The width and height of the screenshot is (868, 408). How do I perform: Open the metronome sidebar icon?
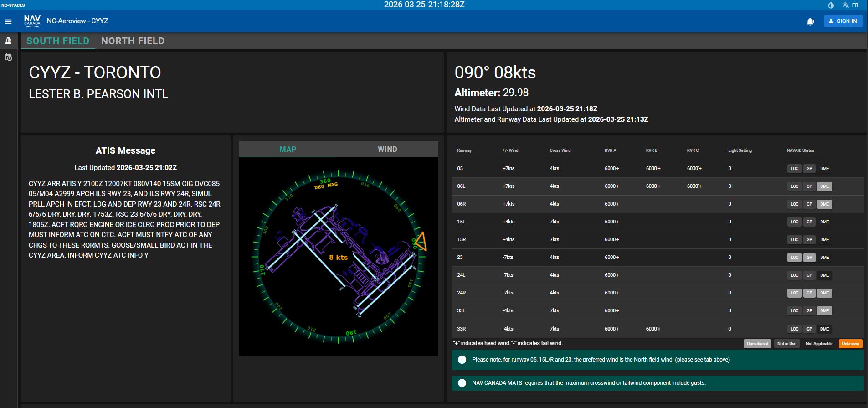8,41
